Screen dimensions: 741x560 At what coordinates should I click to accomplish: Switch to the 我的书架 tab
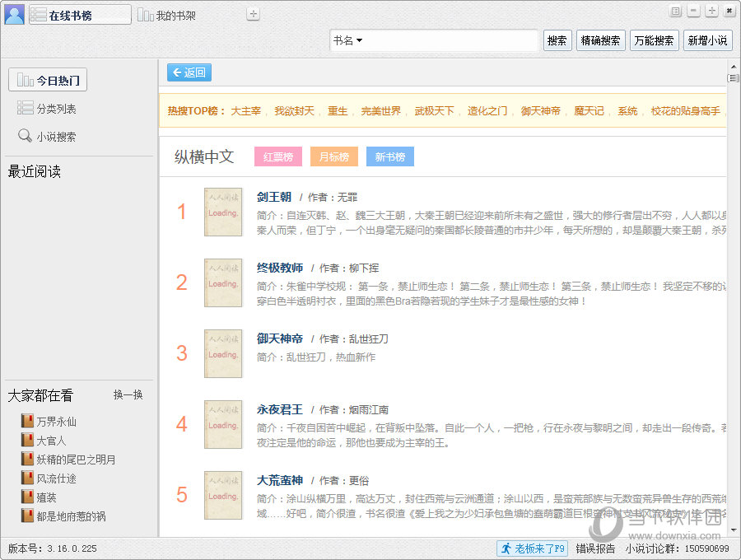[x=167, y=16]
